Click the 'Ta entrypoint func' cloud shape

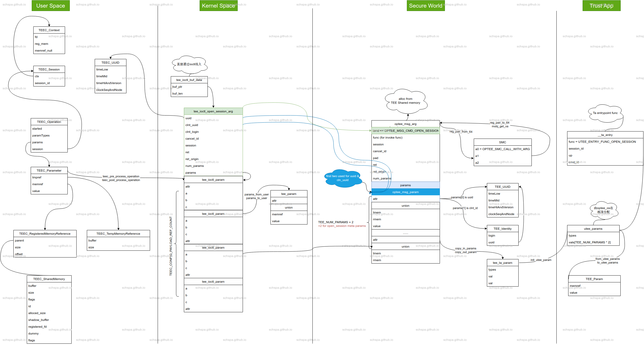click(605, 113)
